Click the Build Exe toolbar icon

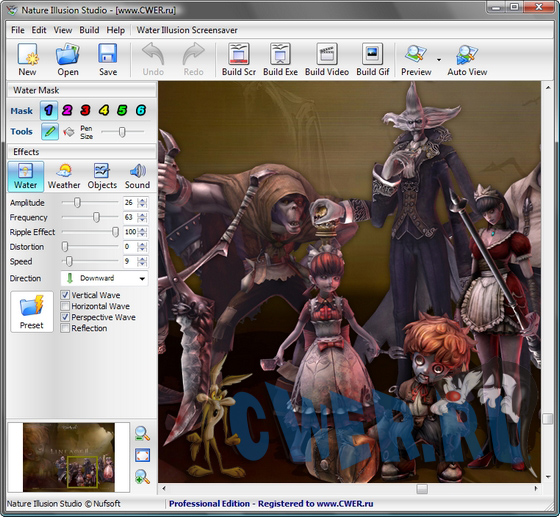click(280, 59)
